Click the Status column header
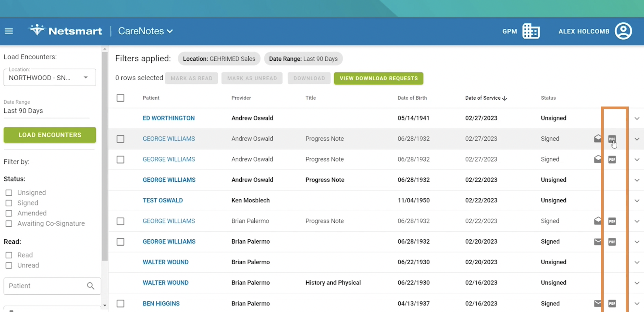 pyautogui.click(x=548, y=98)
